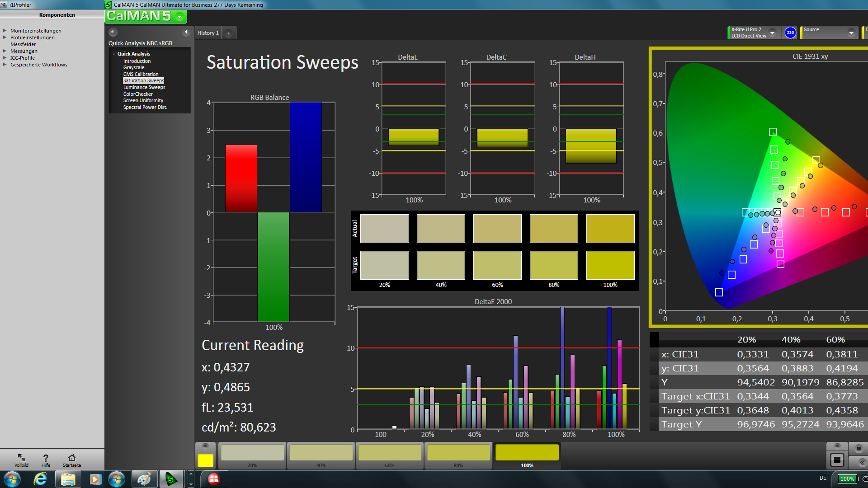This screenshot has height=488, width=868.
Task: Collapse the workflow panel with the left arrow
Action: (x=186, y=32)
